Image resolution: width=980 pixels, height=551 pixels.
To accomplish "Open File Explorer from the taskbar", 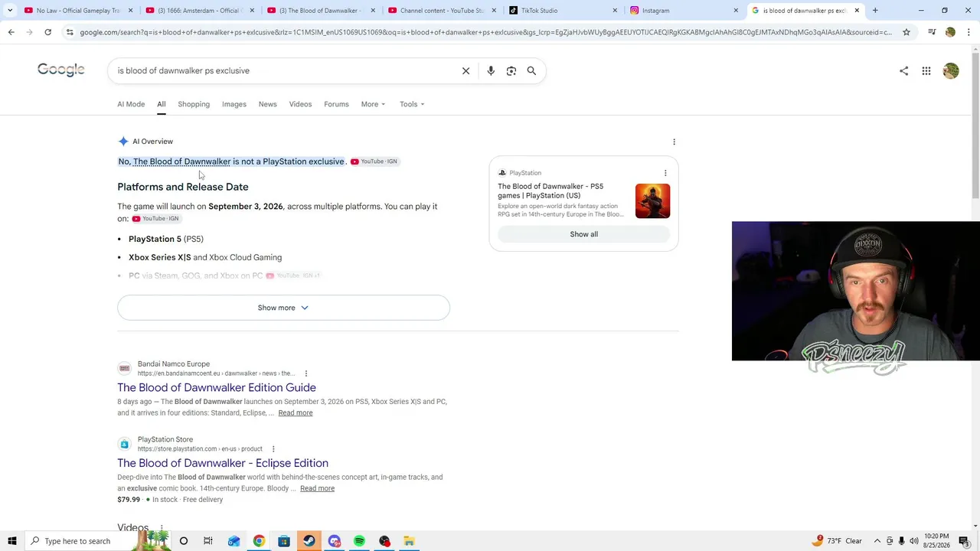I will click(x=409, y=541).
